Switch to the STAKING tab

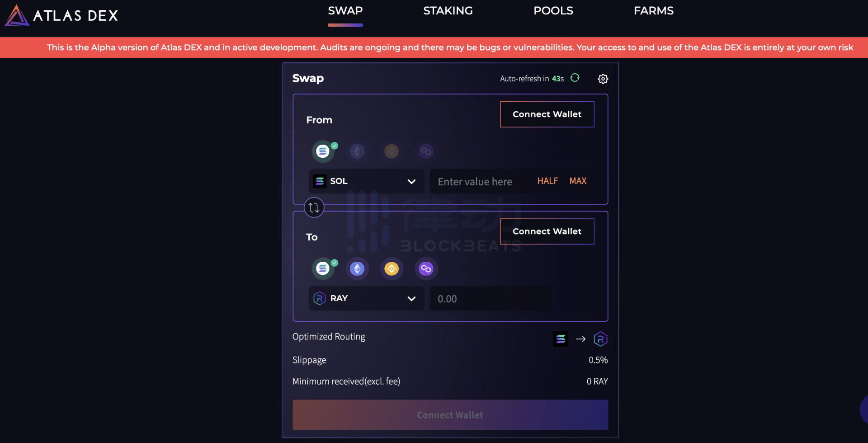coord(448,10)
